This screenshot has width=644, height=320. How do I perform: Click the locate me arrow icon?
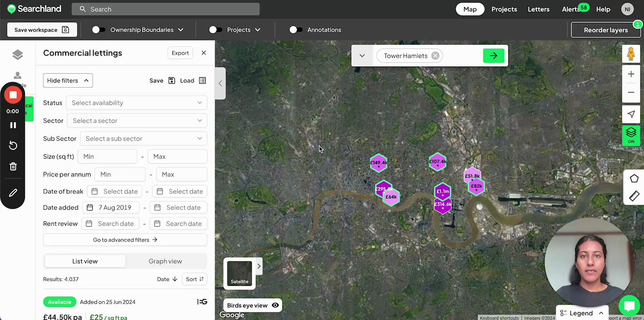pyautogui.click(x=631, y=114)
